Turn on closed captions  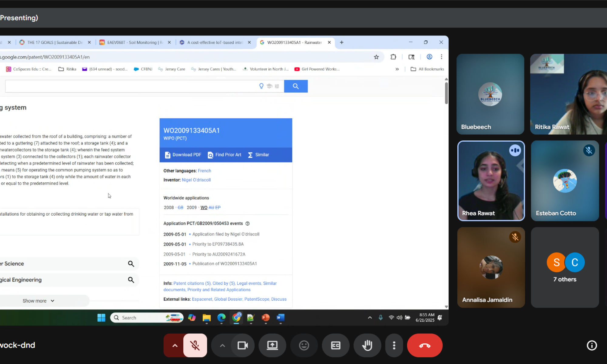click(336, 345)
